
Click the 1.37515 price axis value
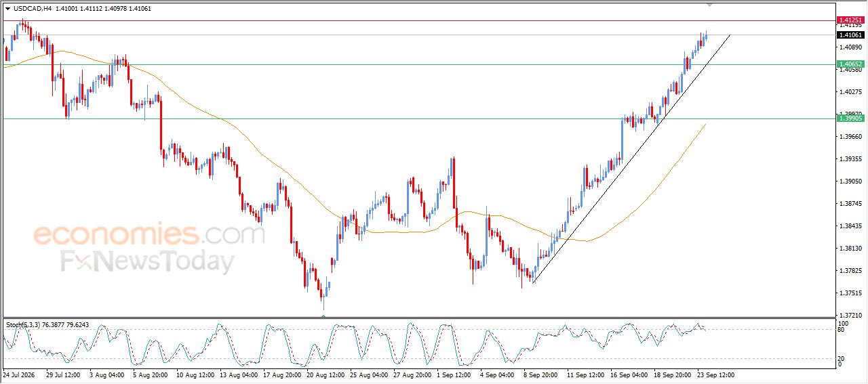pyautogui.click(x=850, y=293)
